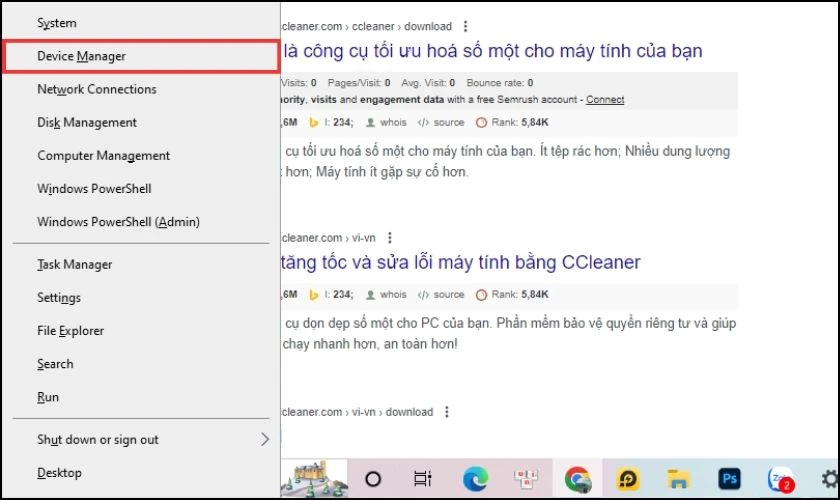Image resolution: width=840 pixels, height=500 pixels.
Task: Click Rank 5,84K in second result
Action: (x=512, y=295)
